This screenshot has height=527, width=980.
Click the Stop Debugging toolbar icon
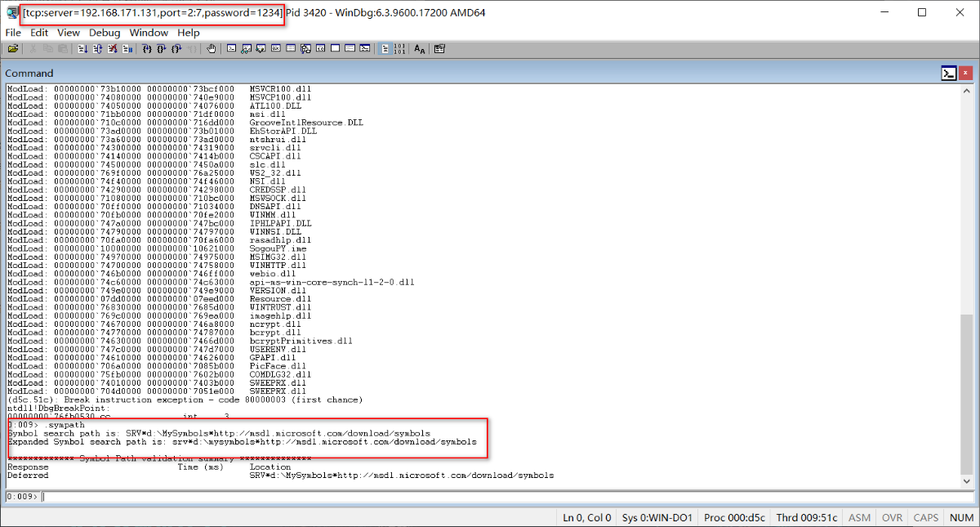[112, 49]
